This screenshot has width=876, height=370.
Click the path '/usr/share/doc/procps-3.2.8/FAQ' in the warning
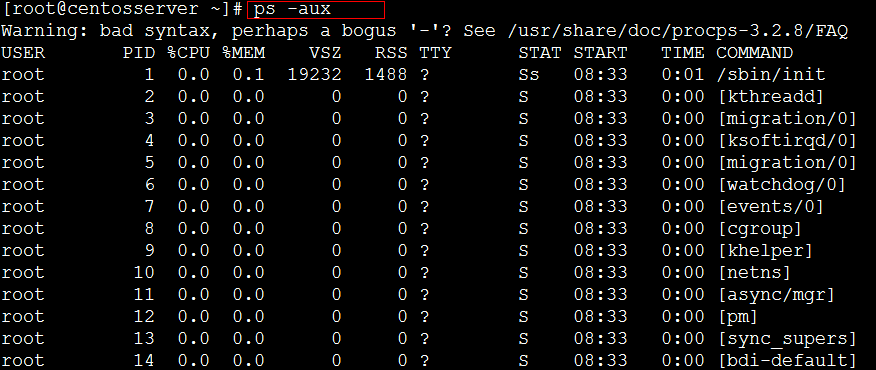(x=678, y=31)
